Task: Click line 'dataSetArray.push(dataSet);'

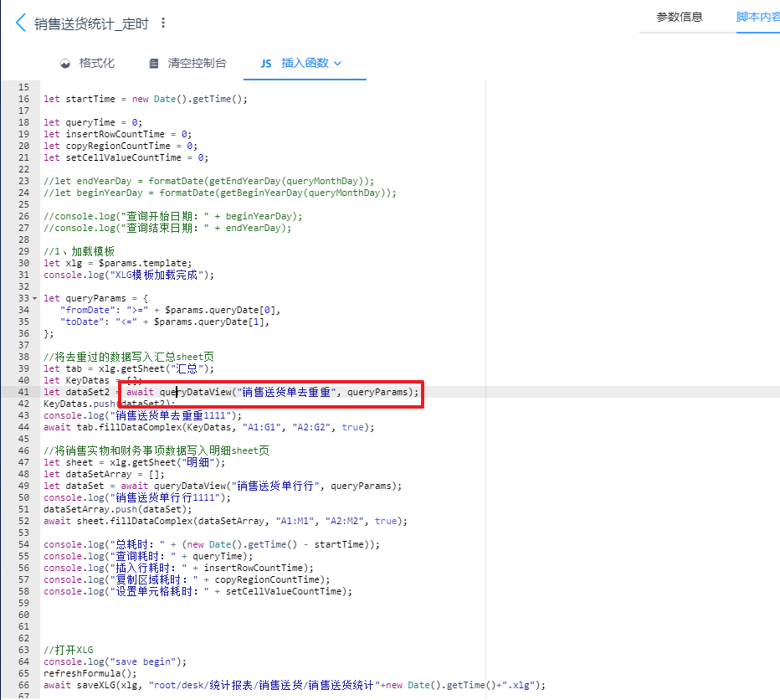Action: tap(117, 509)
